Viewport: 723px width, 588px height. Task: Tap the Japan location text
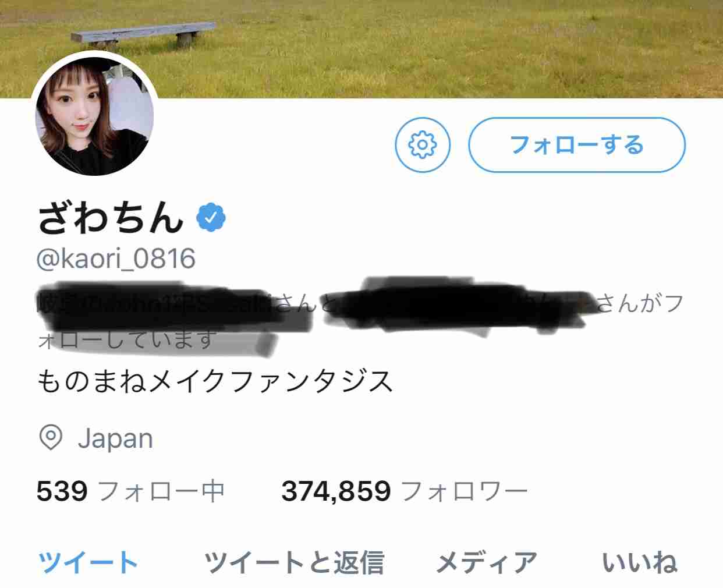[115, 438]
